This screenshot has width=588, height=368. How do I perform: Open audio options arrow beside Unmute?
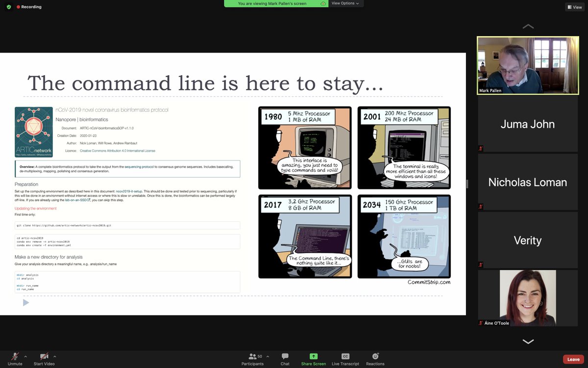click(x=25, y=356)
